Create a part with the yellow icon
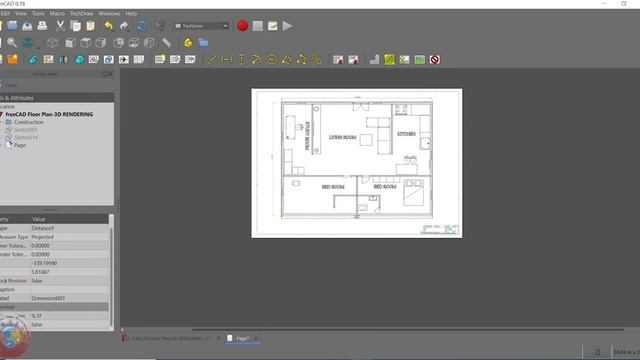 click(x=188, y=42)
